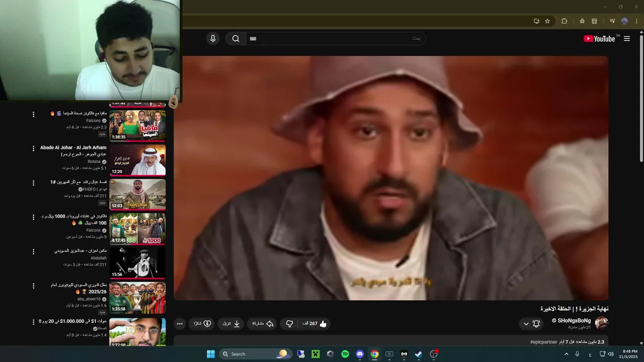Bookmark this page with the star icon
The image size is (644, 362).
pos(547,21)
